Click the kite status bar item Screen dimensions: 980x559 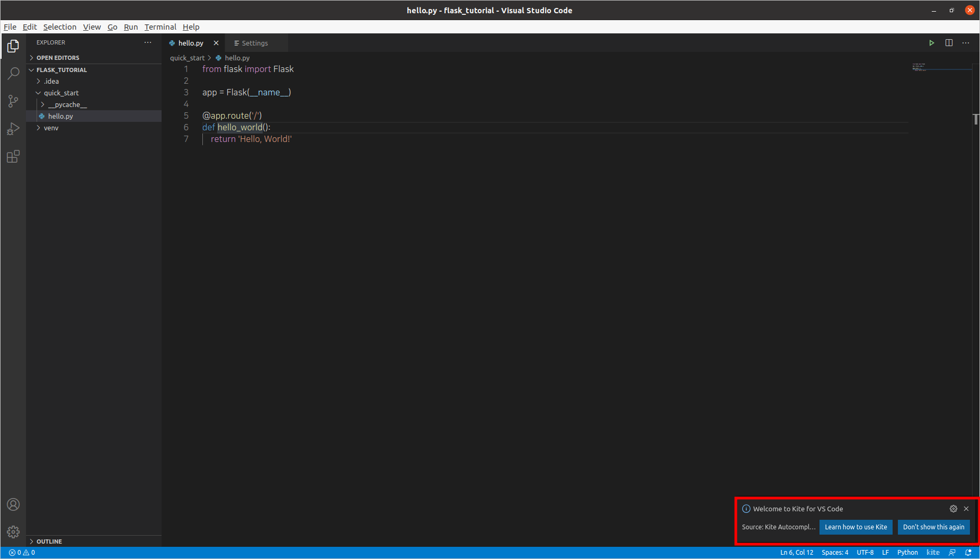[933, 553]
